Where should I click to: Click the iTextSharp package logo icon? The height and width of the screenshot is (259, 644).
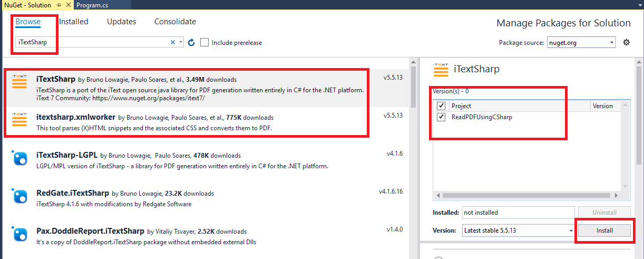(x=19, y=82)
